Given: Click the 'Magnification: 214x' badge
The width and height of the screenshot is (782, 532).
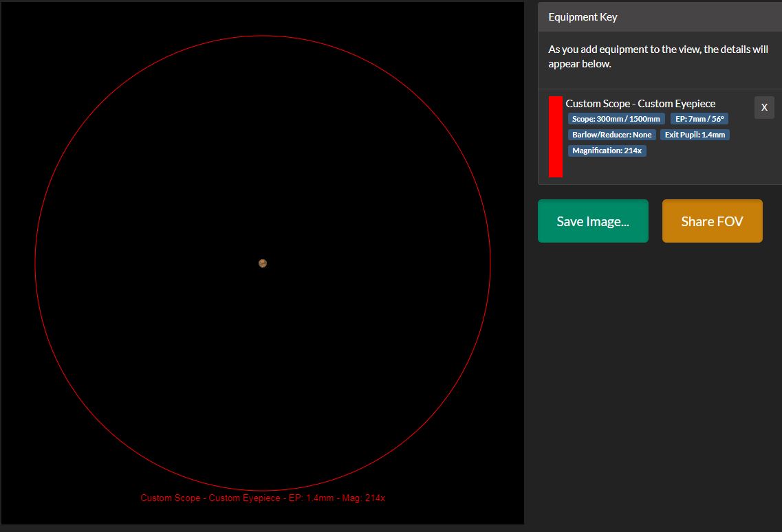Looking at the screenshot, I should point(607,151).
